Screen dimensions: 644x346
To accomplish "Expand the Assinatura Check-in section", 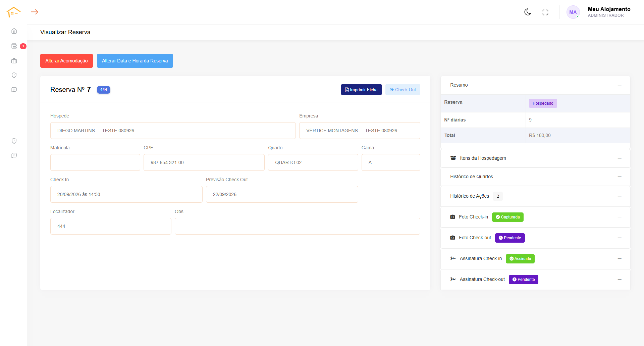I will 620,259.
